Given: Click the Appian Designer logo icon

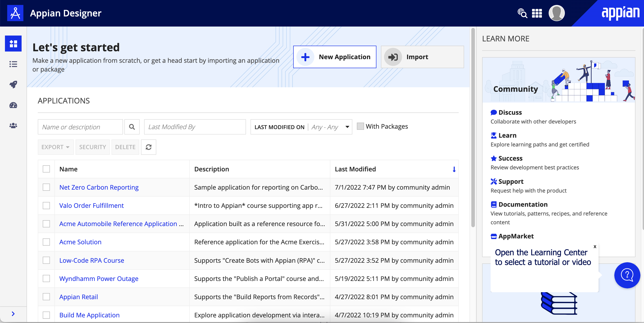Looking at the screenshot, I should pos(15,13).
